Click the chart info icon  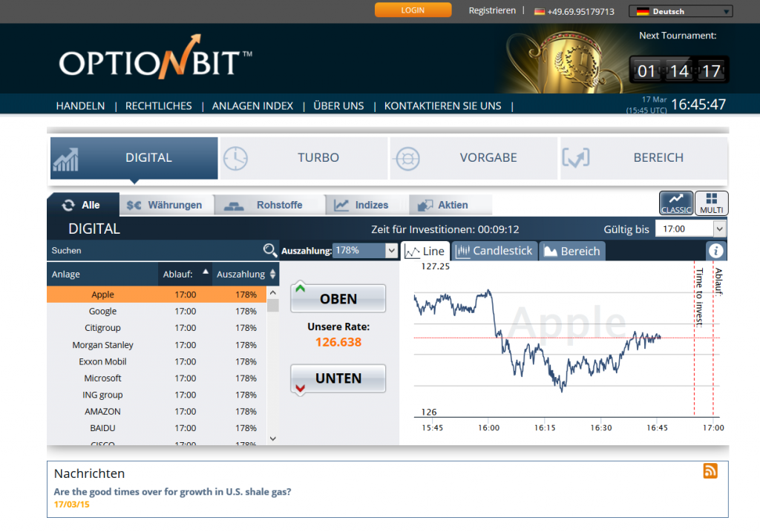[x=716, y=251]
